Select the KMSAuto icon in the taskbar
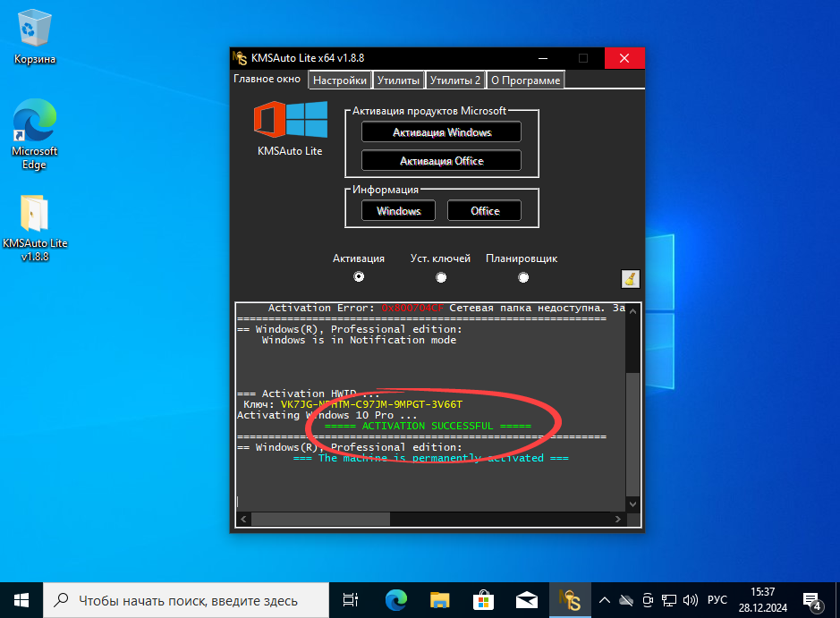 pyautogui.click(x=570, y=599)
